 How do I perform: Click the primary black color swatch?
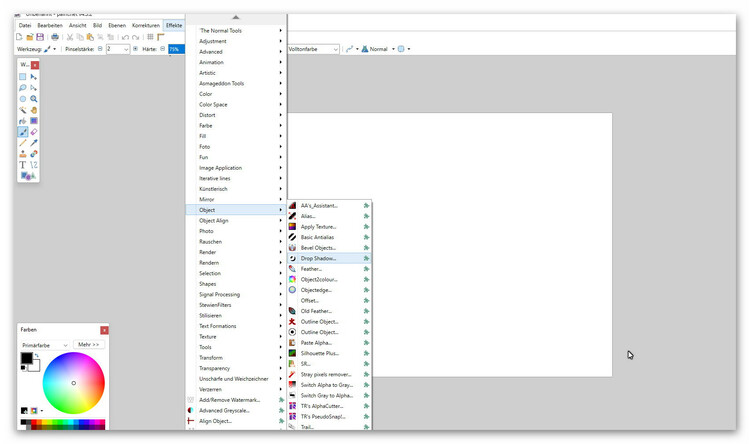(x=26, y=357)
